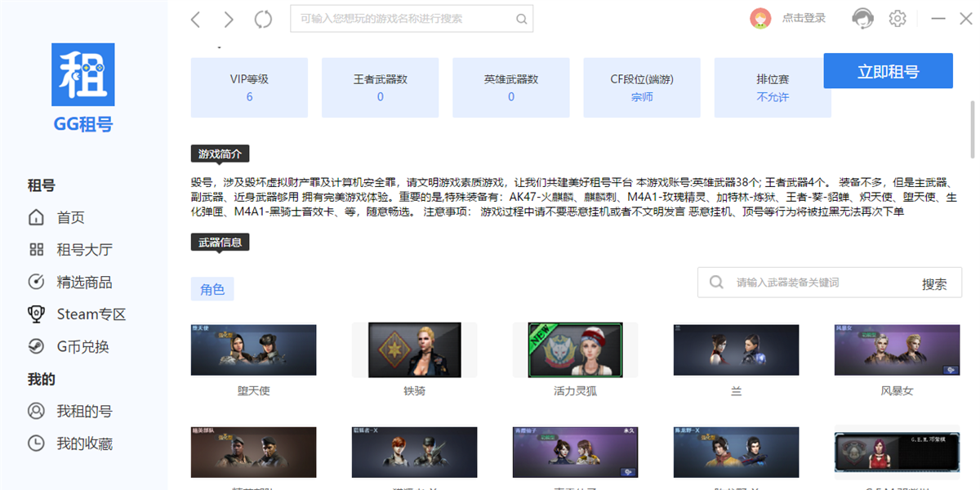Image resolution: width=980 pixels, height=490 pixels.
Task: Open 我租的号 in the sidebar
Action: [83, 411]
